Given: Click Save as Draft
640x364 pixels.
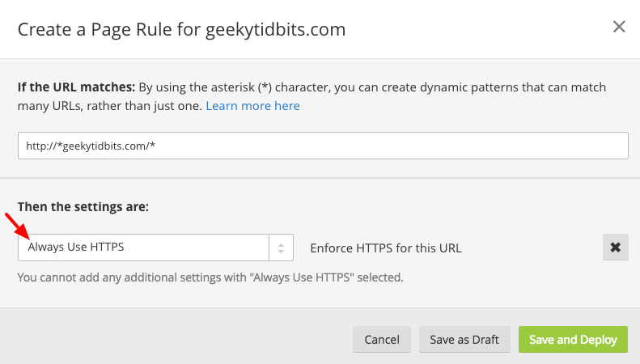Looking at the screenshot, I should coord(464,340).
